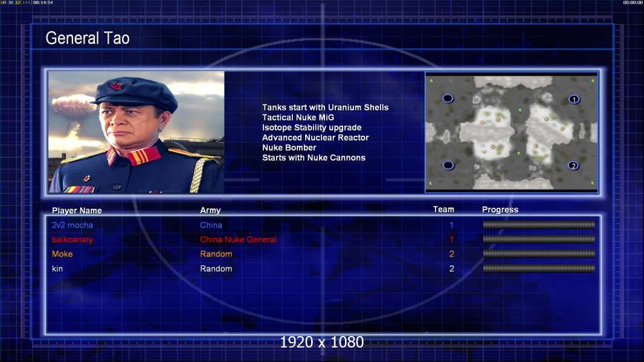Select the unnumbered upper start position marker

click(448, 98)
